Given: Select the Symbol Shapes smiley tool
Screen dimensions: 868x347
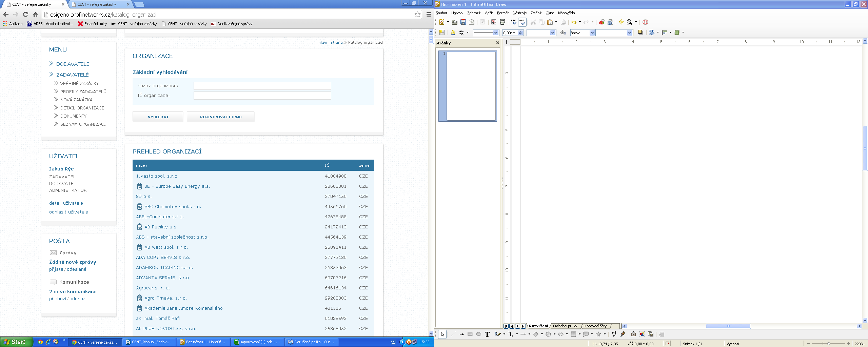Looking at the screenshot, I should [x=548, y=334].
